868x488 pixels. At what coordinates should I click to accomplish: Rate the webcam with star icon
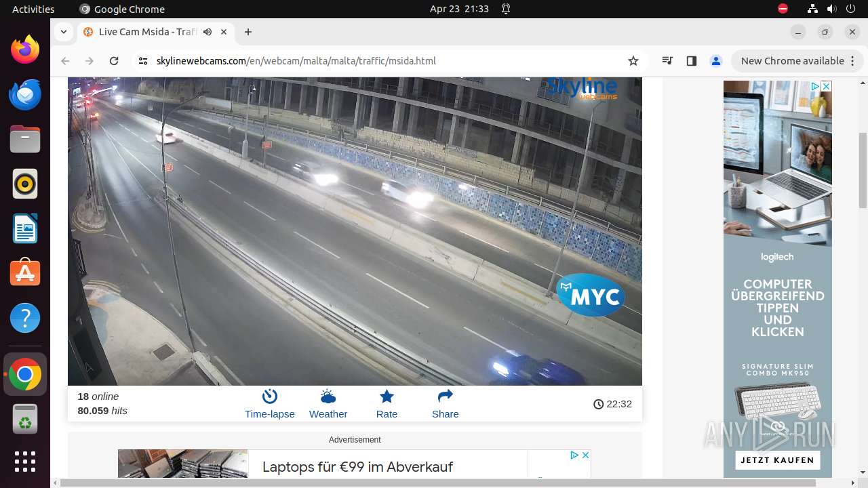point(387,404)
